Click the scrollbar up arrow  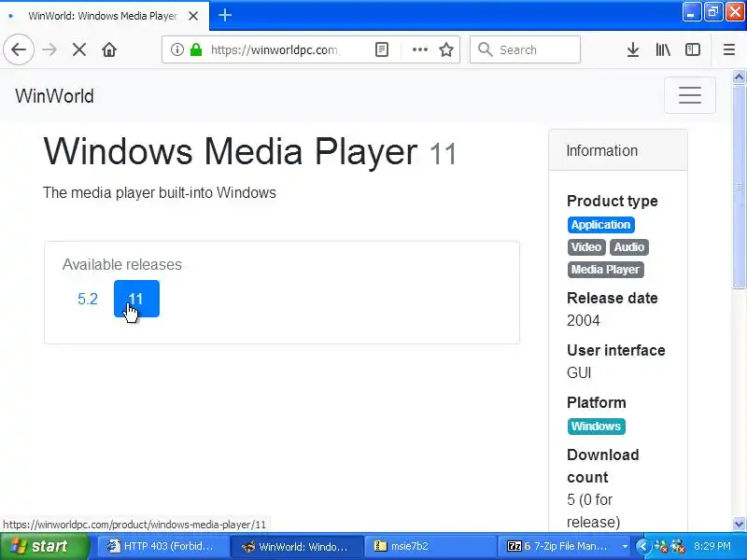739,77
